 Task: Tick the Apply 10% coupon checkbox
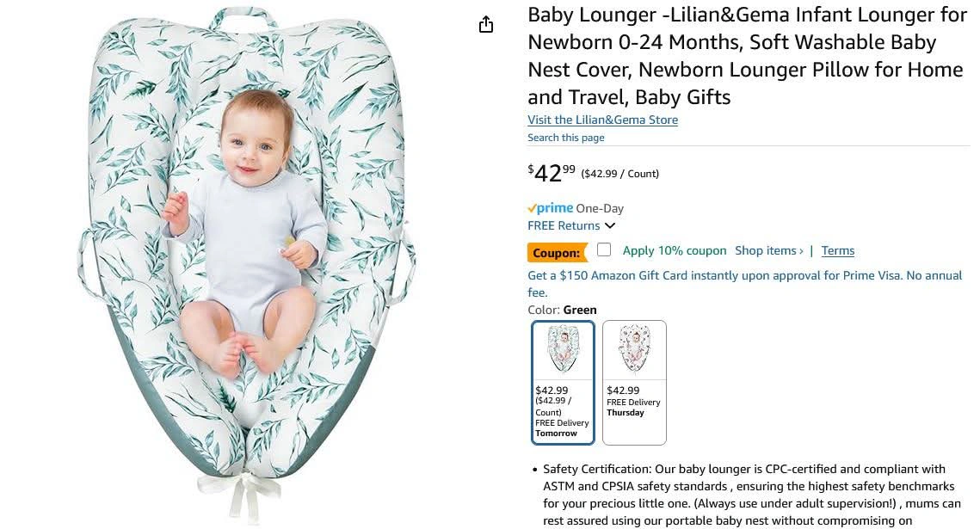click(x=604, y=249)
